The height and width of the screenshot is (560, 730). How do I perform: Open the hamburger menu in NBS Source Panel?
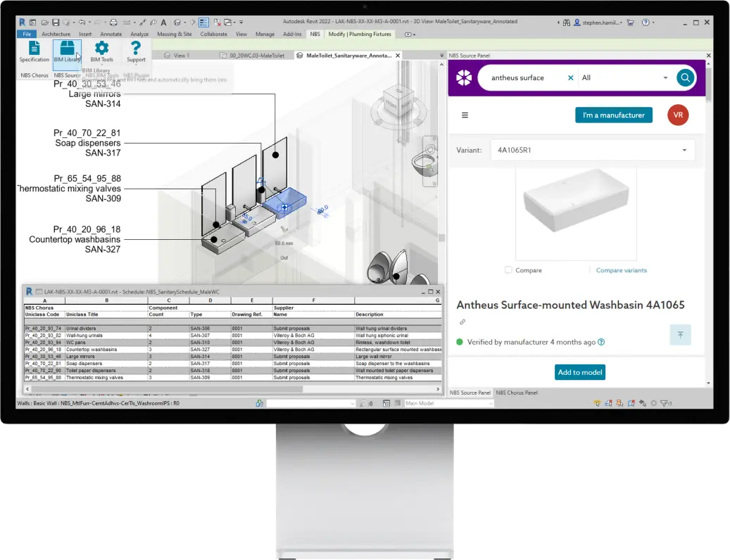465,115
